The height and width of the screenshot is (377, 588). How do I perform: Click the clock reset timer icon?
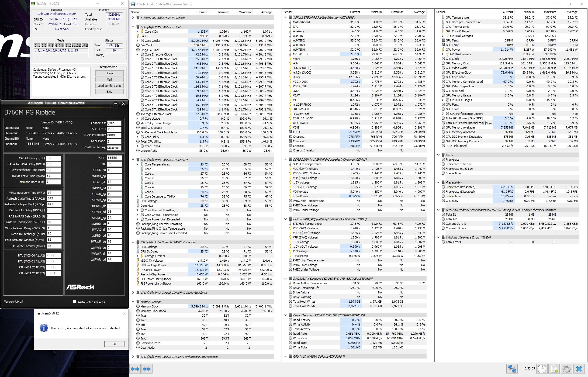click(x=542, y=369)
